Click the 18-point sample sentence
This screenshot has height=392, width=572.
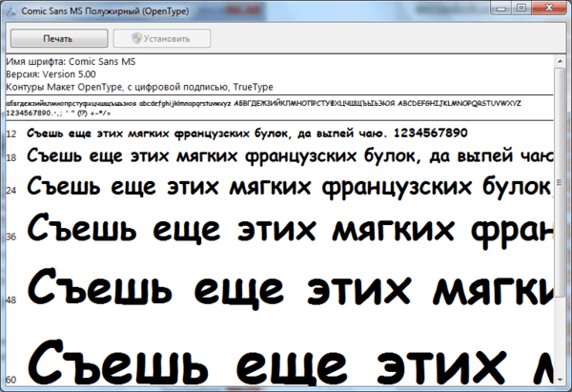tap(290, 155)
